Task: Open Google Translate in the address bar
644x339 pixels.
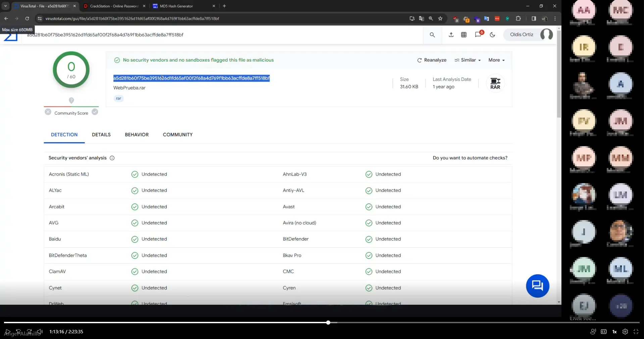Action: tap(422, 18)
